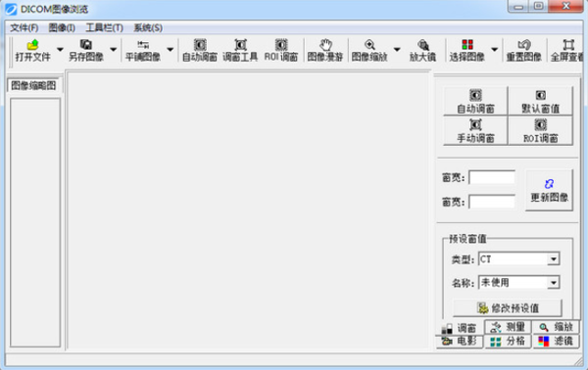The image size is (588, 370).
Task: Click the 更新图像 (update image) button
Action: (x=550, y=190)
